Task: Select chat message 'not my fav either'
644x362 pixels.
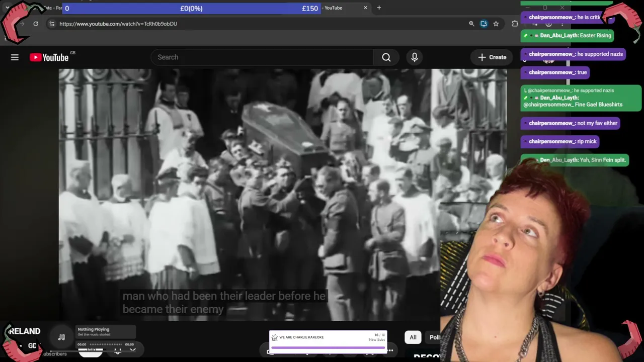Action: tap(570, 123)
